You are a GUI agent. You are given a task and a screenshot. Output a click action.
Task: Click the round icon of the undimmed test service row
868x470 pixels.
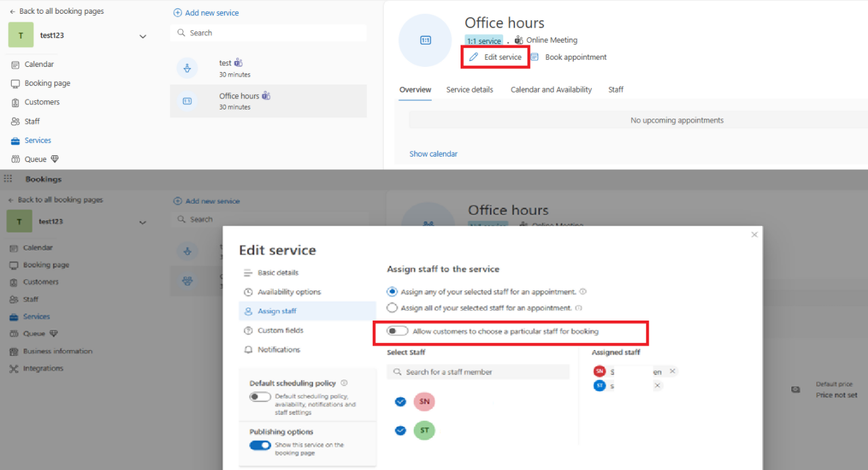click(187, 68)
